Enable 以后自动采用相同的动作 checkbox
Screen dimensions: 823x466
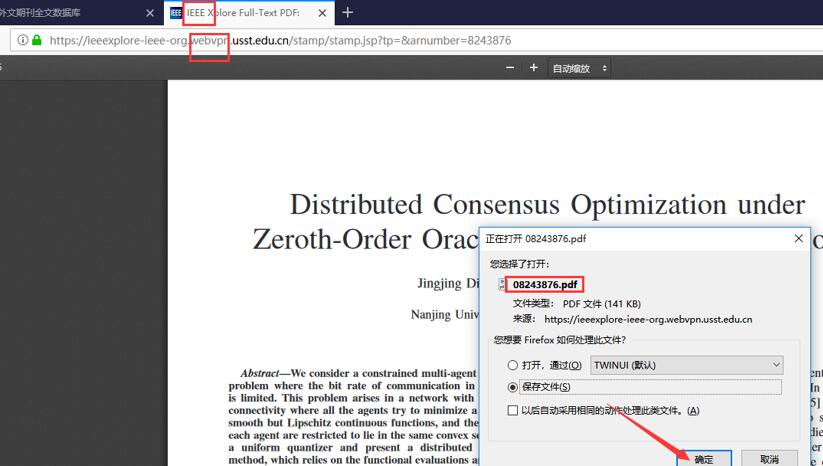coord(513,411)
